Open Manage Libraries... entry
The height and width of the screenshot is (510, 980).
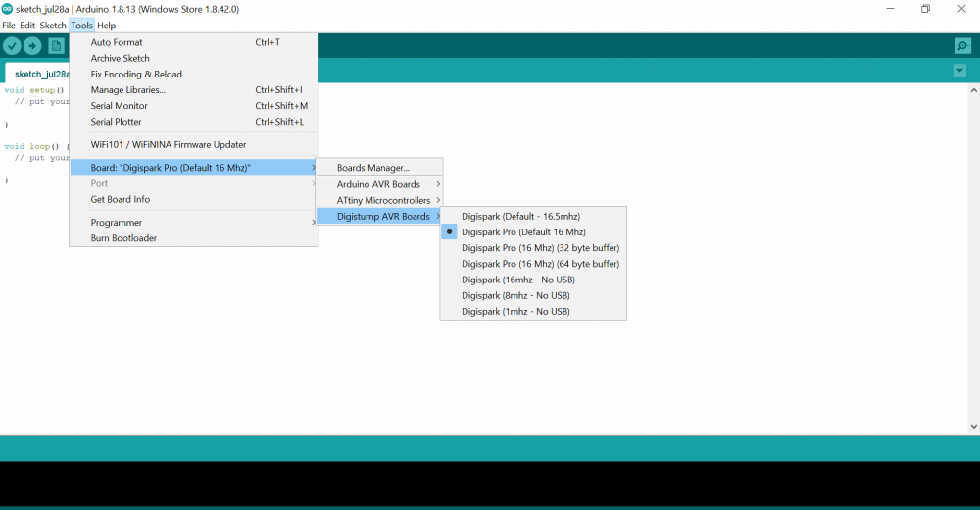tap(194, 90)
